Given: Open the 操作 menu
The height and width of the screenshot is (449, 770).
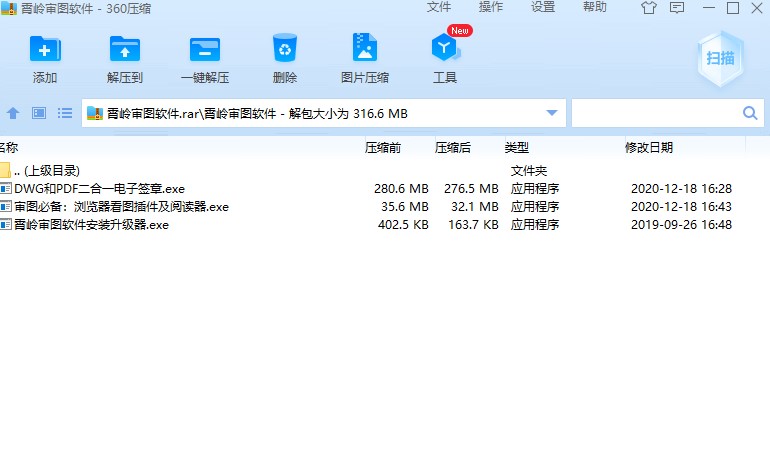Looking at the screenshot, I should 491,7.
